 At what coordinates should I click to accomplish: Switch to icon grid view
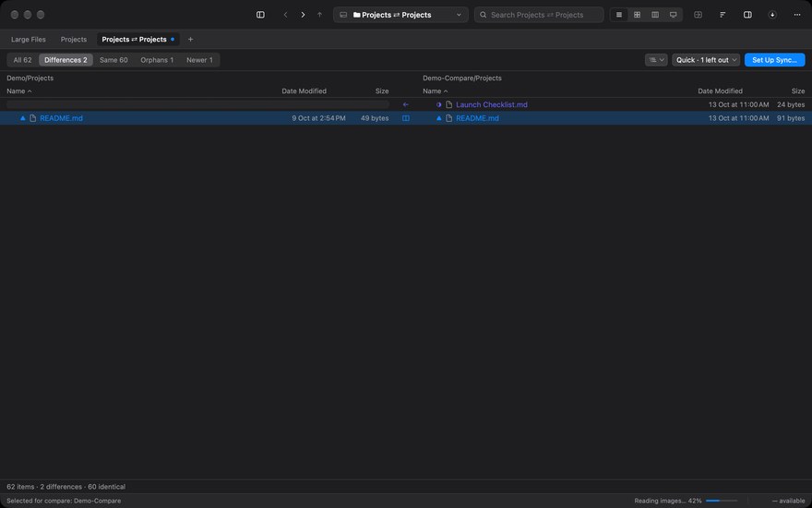(x=637, y=15)
